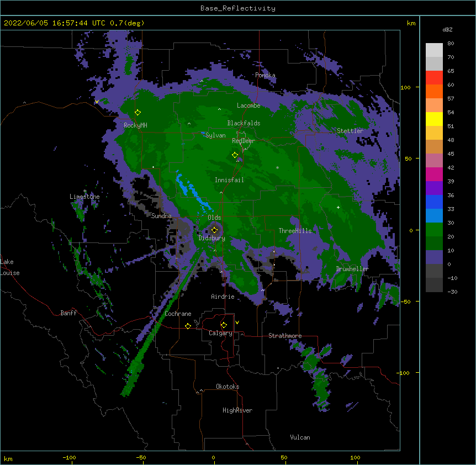Click the Drumheller label
This screenshot has width=476, height=465.
tap(352, 269)
